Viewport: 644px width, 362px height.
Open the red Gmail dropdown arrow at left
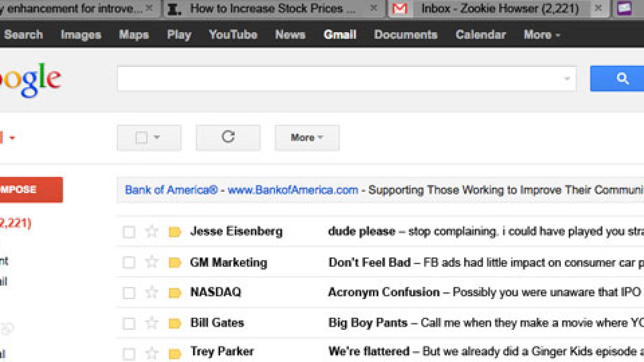12,137
